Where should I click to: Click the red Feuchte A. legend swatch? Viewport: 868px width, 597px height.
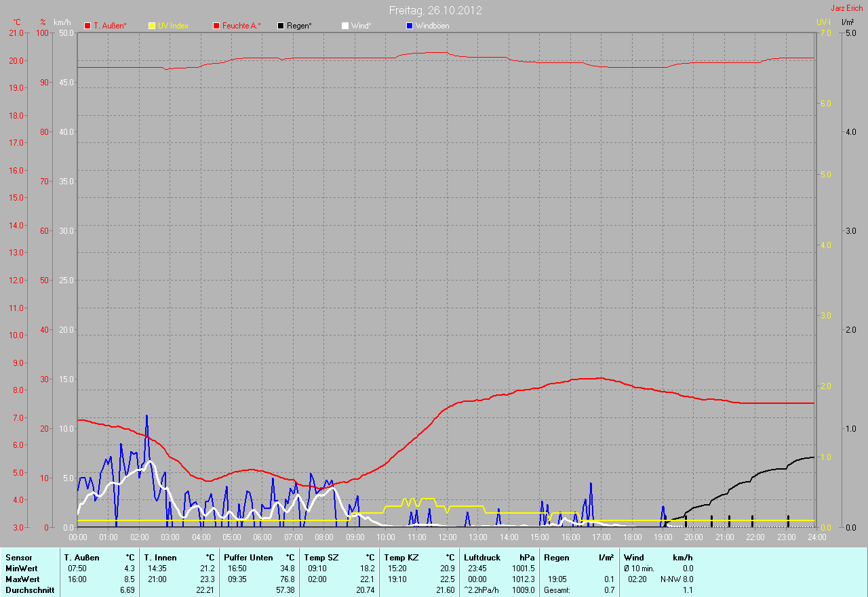click(x=216, y=26)
